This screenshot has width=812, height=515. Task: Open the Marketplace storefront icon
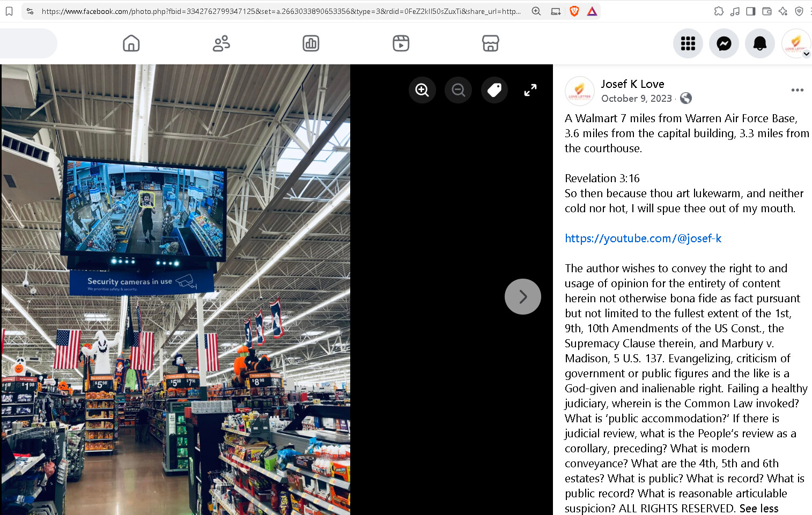tap(490, 43)
